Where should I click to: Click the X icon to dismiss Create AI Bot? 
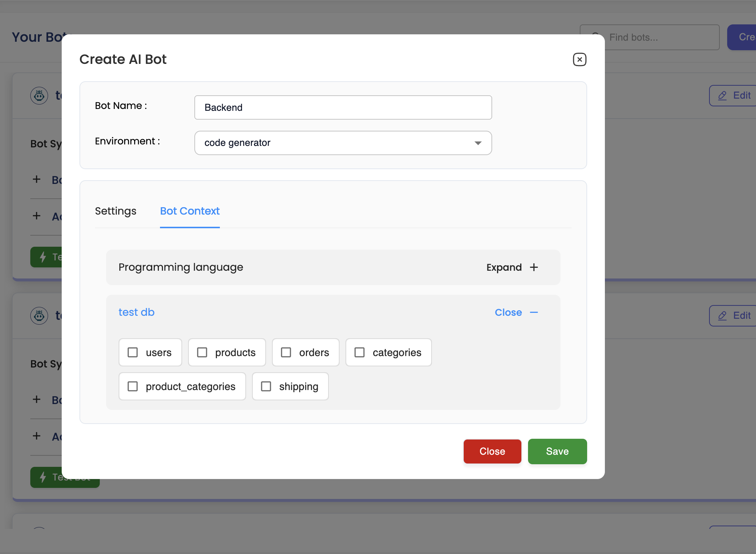(579, 59)
